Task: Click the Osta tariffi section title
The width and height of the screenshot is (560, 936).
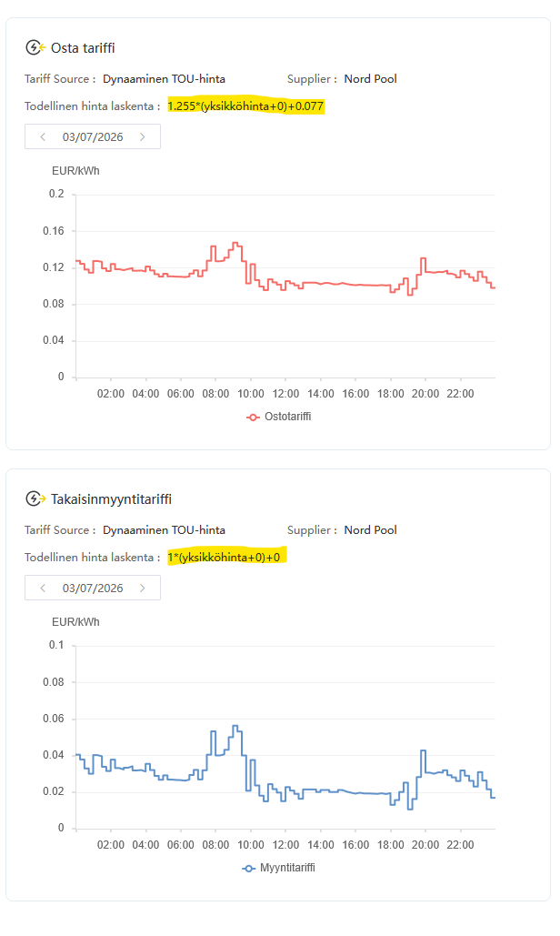Action: pos(83,47)
